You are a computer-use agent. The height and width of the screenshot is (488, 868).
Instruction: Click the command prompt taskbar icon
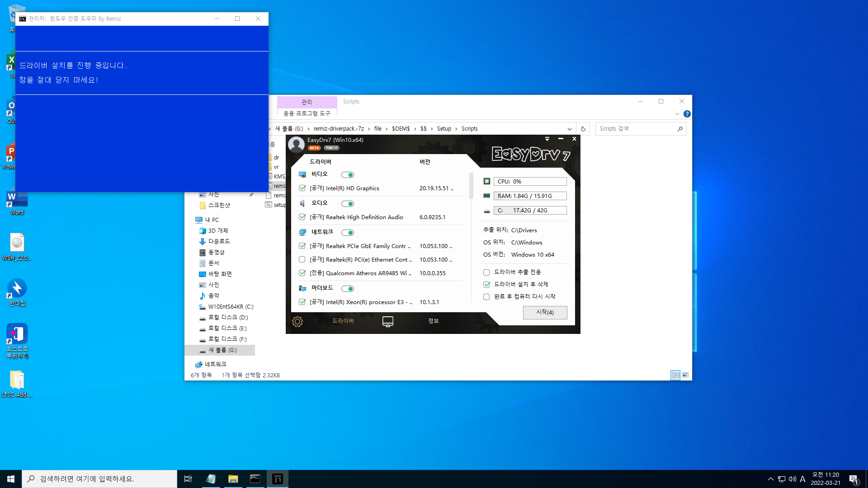[255, 479]
